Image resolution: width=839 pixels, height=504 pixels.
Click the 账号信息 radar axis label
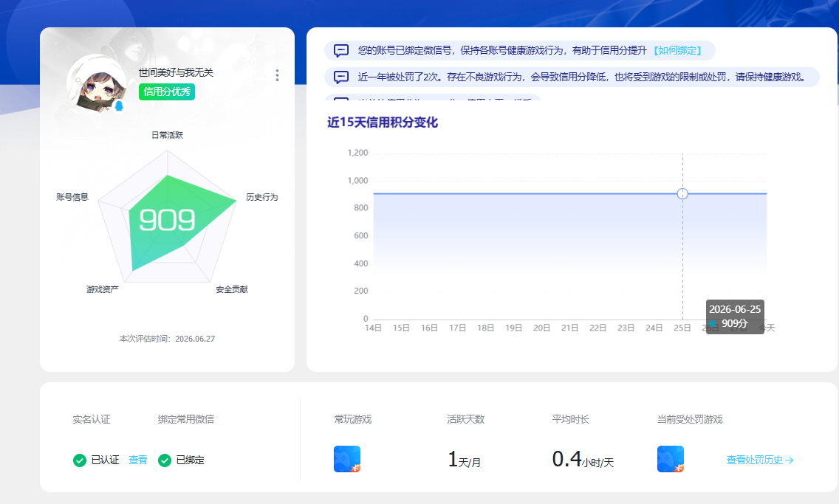pos(72,197)
